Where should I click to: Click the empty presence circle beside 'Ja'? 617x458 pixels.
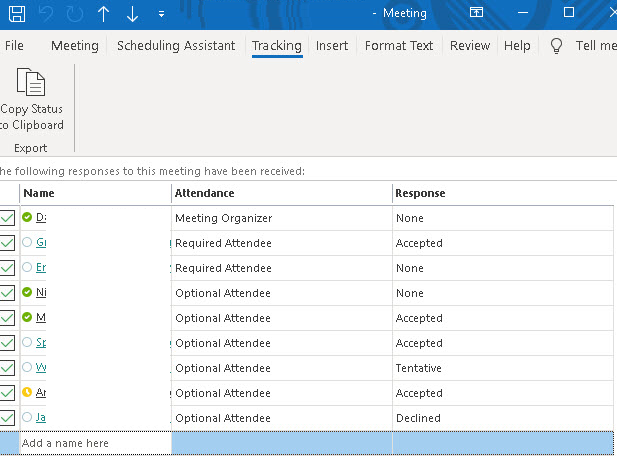pos(27,417)
